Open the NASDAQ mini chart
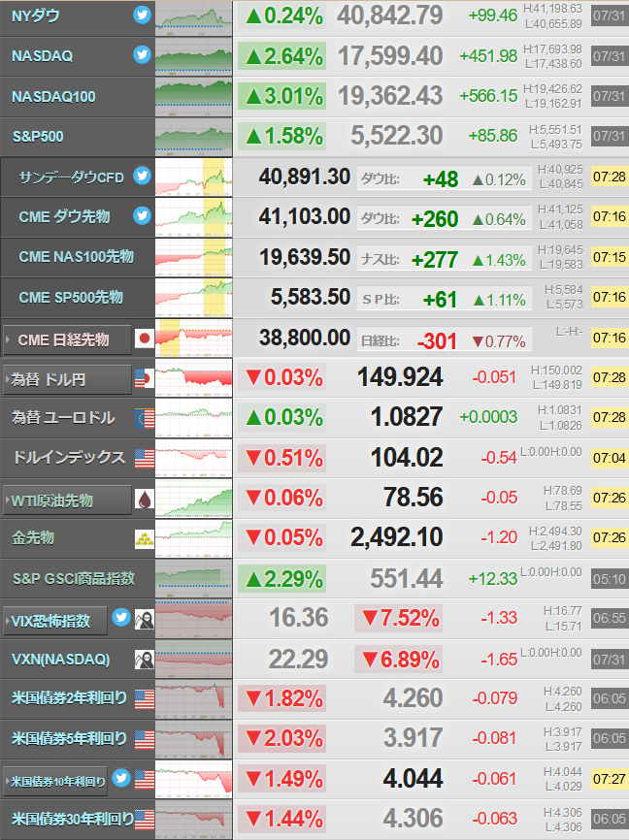 193,56
